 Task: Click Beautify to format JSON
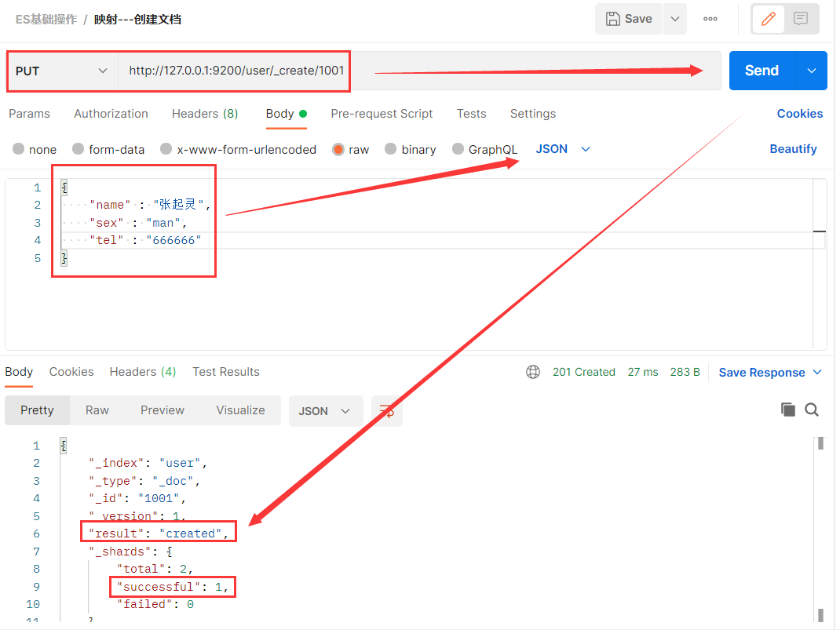(793, 149)
